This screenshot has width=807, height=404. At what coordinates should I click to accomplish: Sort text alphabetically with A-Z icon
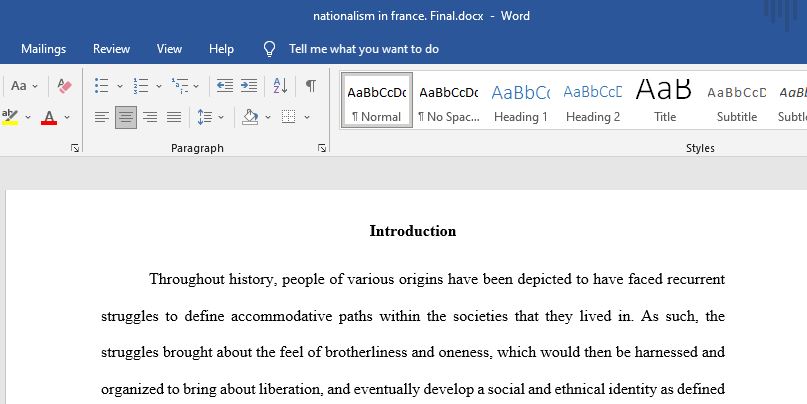pos(280,85)
